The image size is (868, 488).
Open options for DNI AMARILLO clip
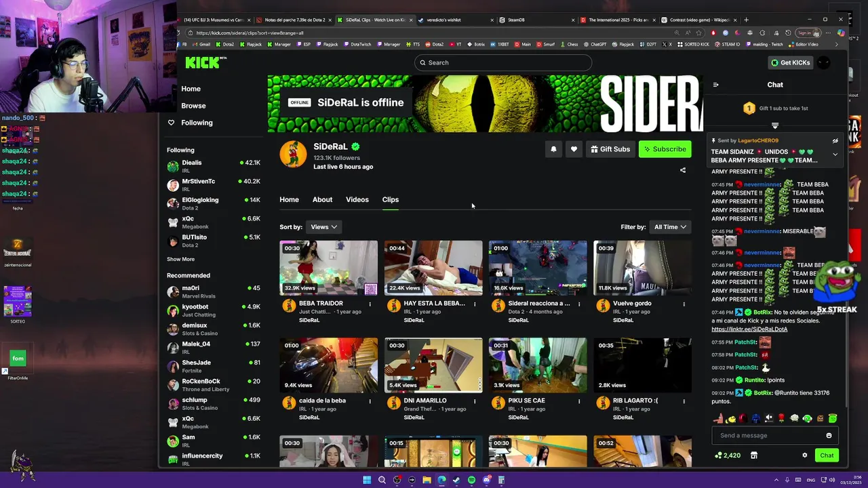point(475,401)
